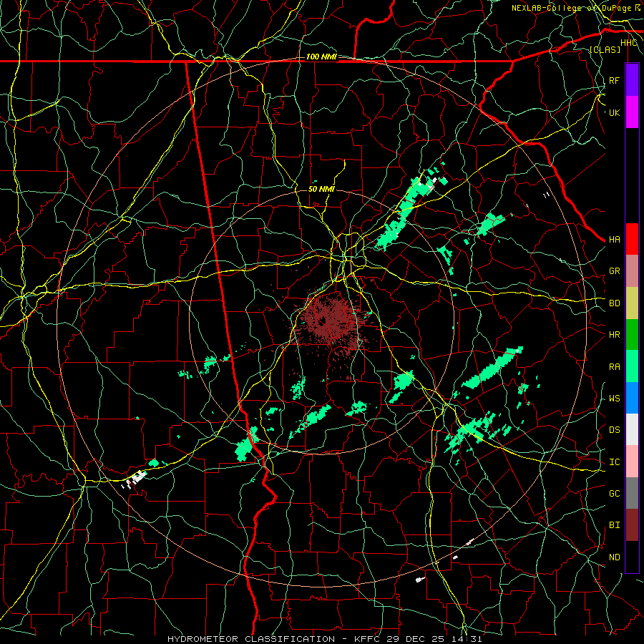Screen dimensions: 644x644
Task: Click the ND legend label
Action: [614, 557]
